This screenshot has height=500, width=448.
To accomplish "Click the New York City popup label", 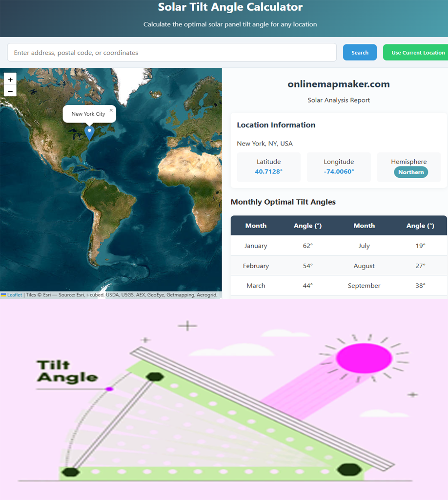I will pyautogui.click(x=88, y=114).
